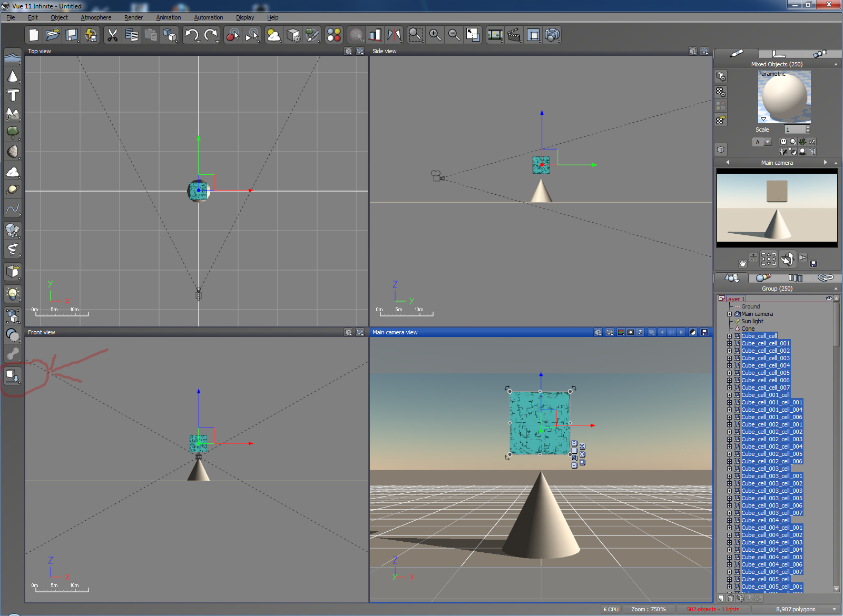Toggle the ghost hide-from-render icon

(783, 142)
